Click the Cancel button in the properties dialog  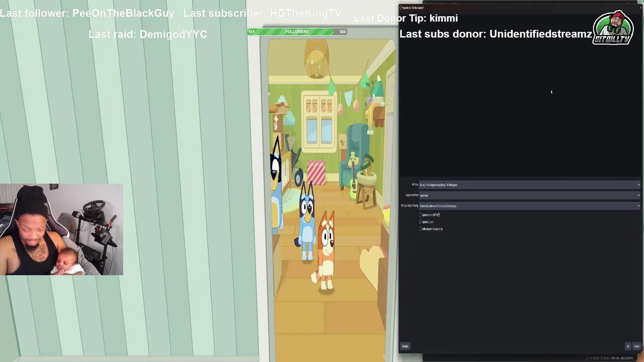[x=636, y=346]
